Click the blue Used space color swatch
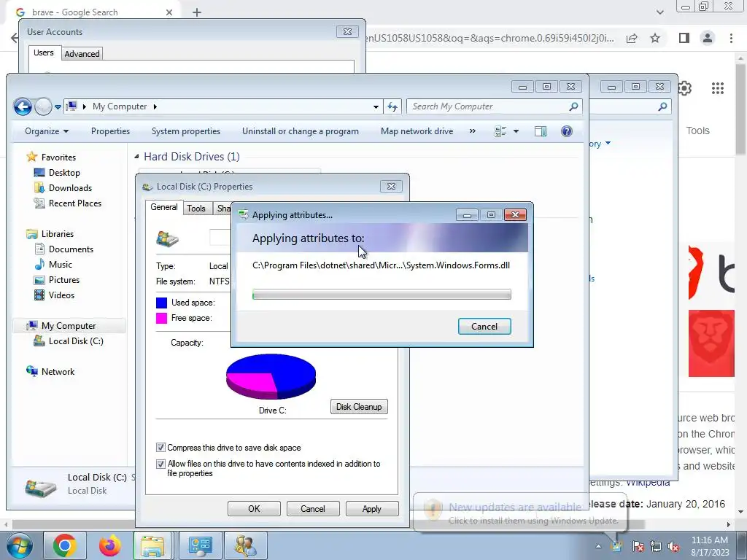 (x=161, y=303)
